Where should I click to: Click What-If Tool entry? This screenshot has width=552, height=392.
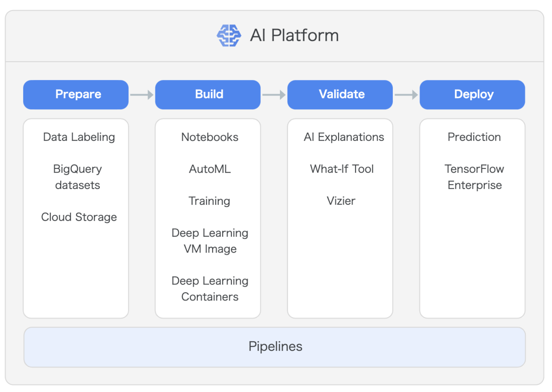[x=342, y=169]
